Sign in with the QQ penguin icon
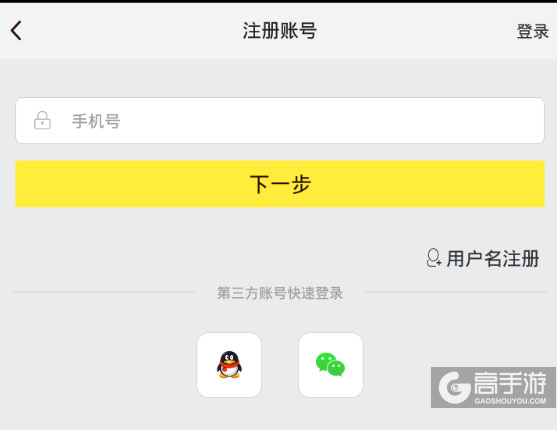Viewport: 557px width, 430px height. [229, 364]
